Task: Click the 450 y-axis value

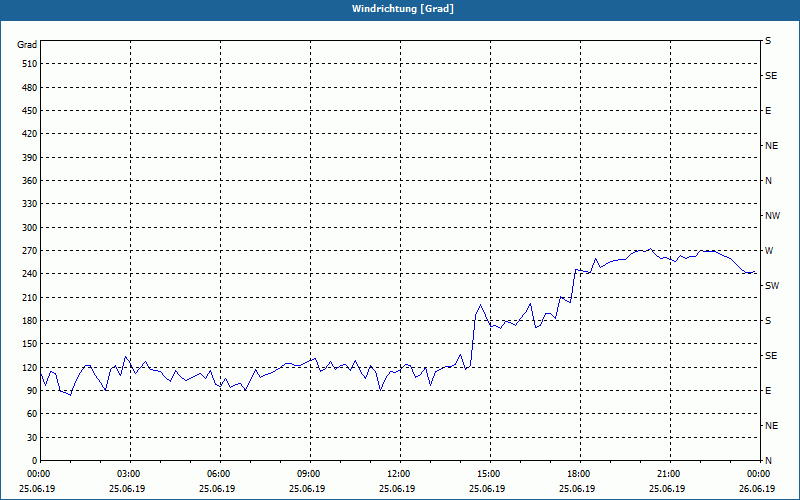Action: tap(30, 111)
